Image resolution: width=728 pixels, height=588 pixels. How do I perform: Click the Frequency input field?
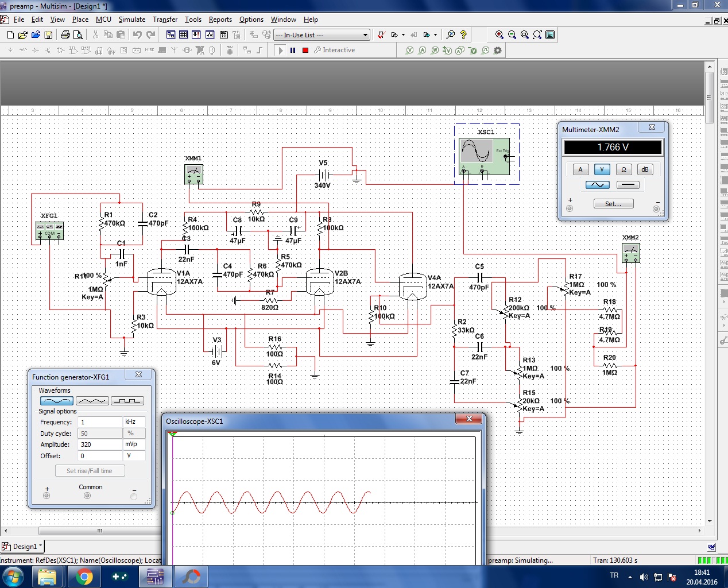pos(100,422)
